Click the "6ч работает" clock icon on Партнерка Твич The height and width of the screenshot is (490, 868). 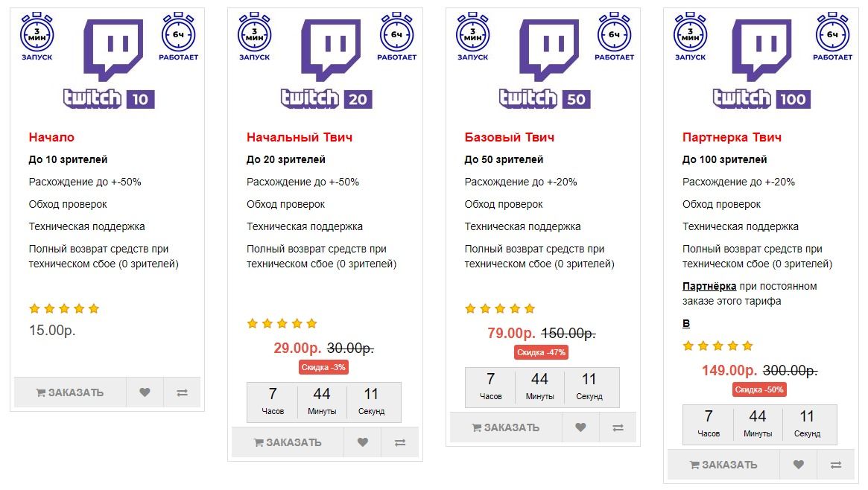831,34
